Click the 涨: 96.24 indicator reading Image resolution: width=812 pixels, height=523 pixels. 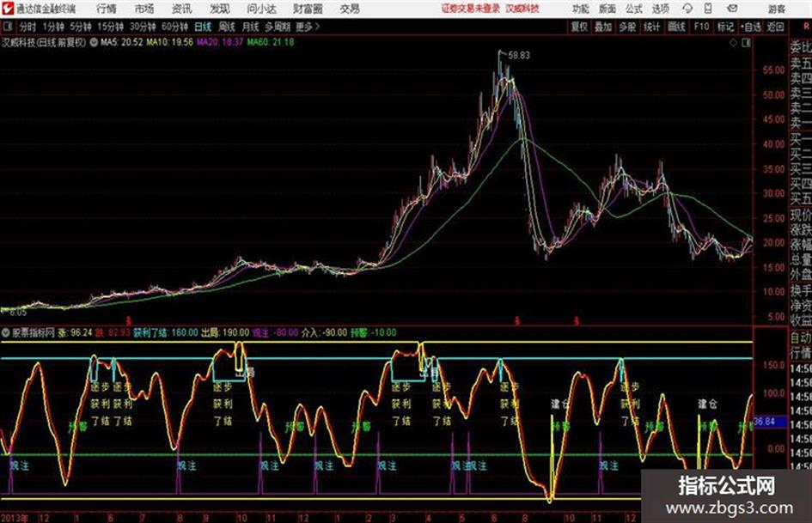(x=75, y=332)
